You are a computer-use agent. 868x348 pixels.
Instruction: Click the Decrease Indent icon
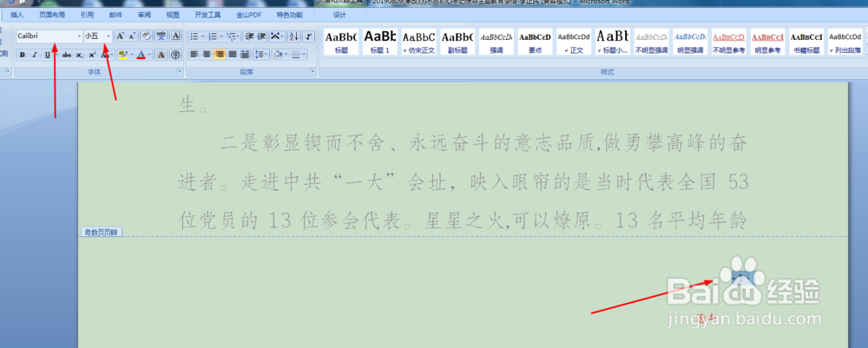click(249, 36)
